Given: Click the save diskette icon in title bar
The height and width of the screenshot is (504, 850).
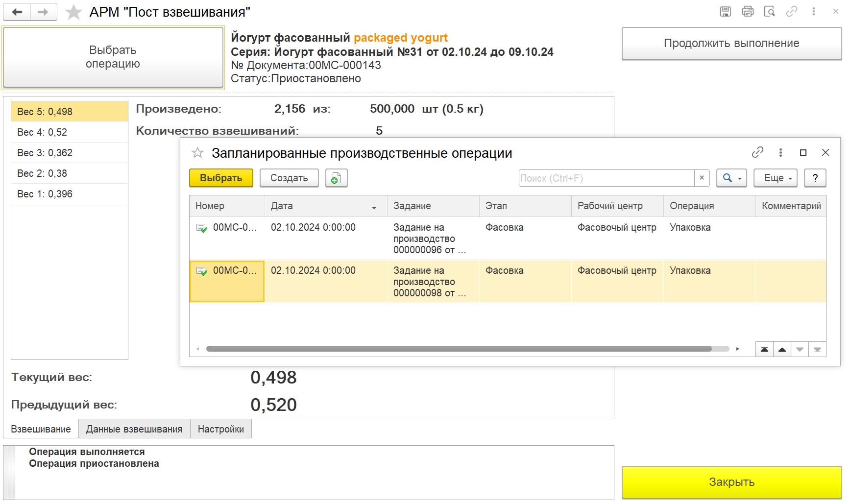Looking at the screenshot, I should click(x=726, y=12).
